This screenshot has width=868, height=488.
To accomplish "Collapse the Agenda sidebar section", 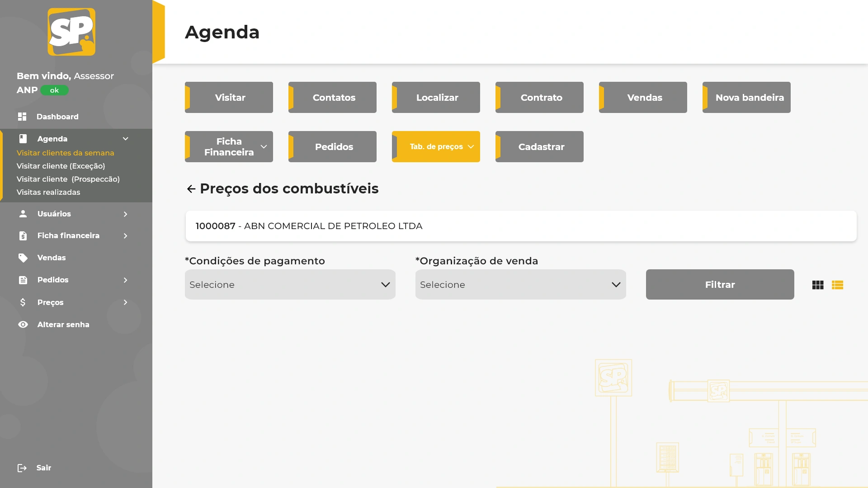I will [126, 139].
